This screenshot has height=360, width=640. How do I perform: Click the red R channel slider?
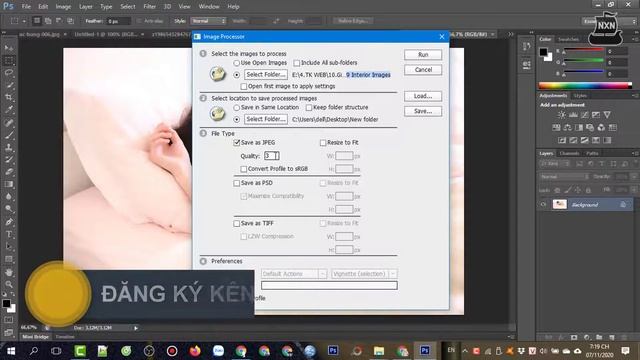584,51
